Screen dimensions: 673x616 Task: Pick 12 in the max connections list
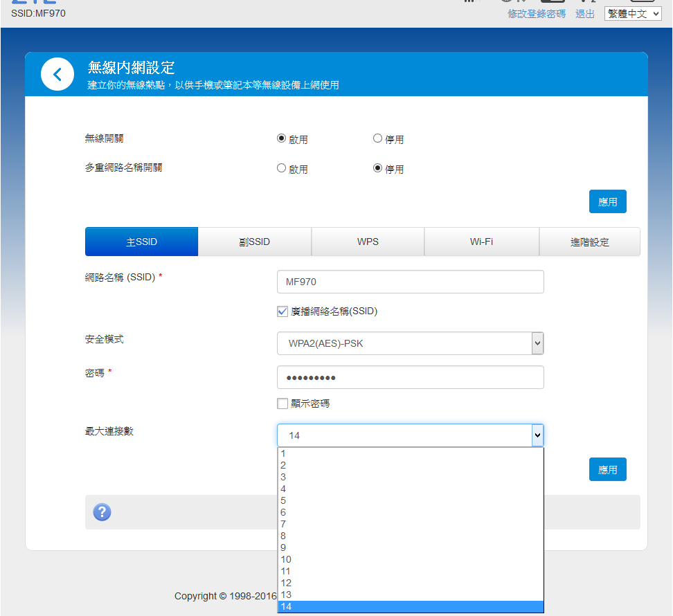[x=410, y=583]
